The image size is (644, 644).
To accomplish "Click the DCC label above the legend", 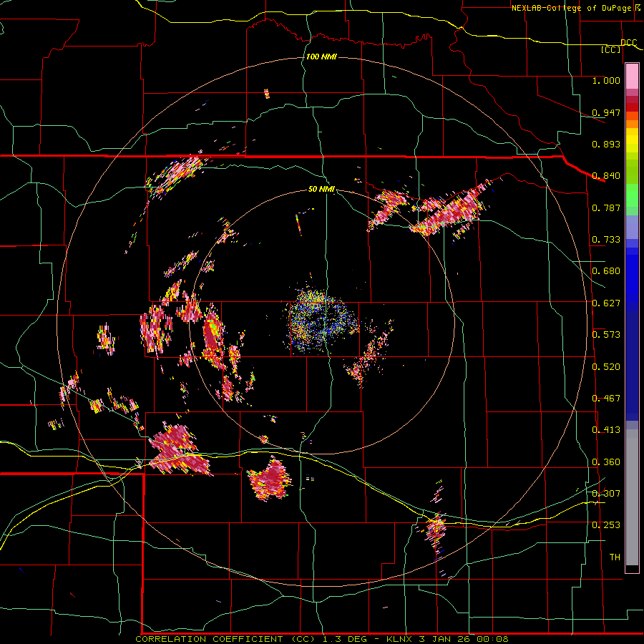I will point(628,43).
